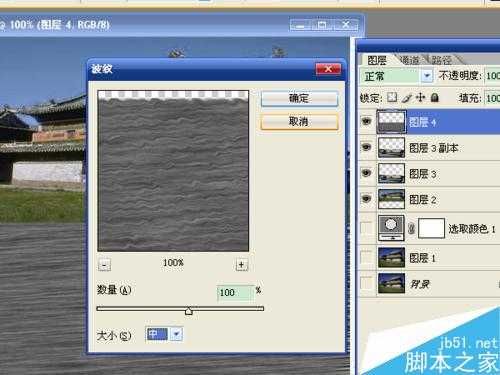Screen dimensions: 500x375
Task: Open the 大小 size dropdown
Action: click(176, 334)
